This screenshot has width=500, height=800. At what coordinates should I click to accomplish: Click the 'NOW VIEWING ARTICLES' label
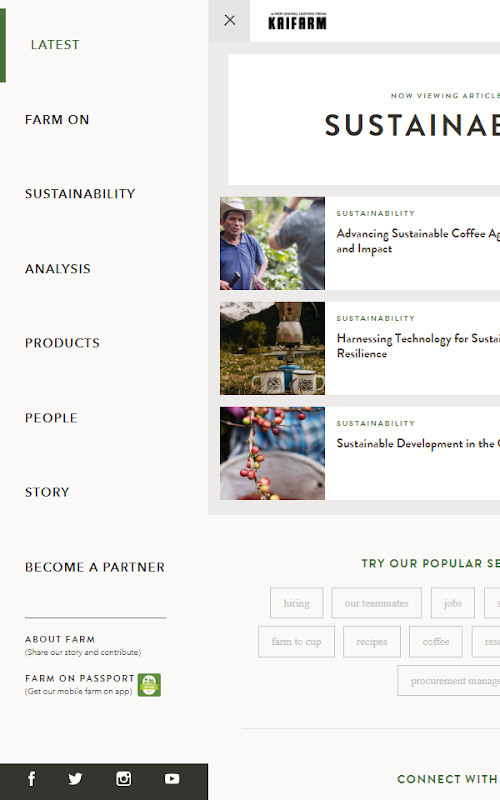445,96
